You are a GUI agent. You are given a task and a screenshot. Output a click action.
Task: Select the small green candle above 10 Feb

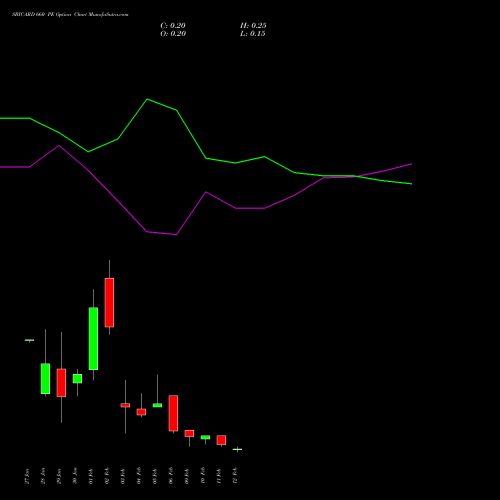tap(205, 437)
